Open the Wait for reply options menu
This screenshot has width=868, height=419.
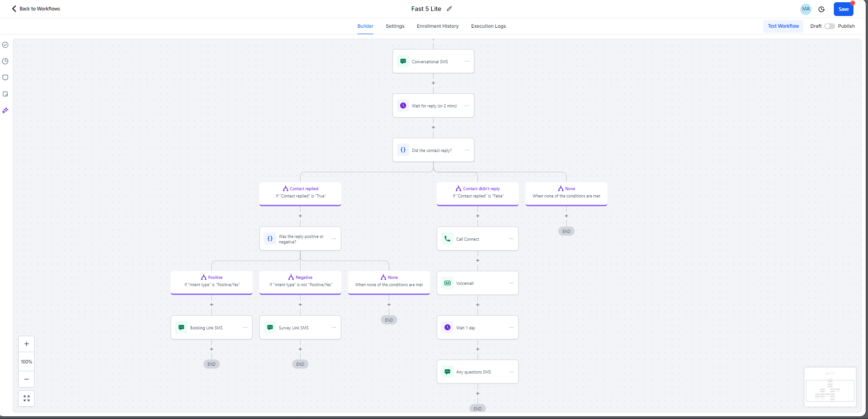click(x=467, y=106)
